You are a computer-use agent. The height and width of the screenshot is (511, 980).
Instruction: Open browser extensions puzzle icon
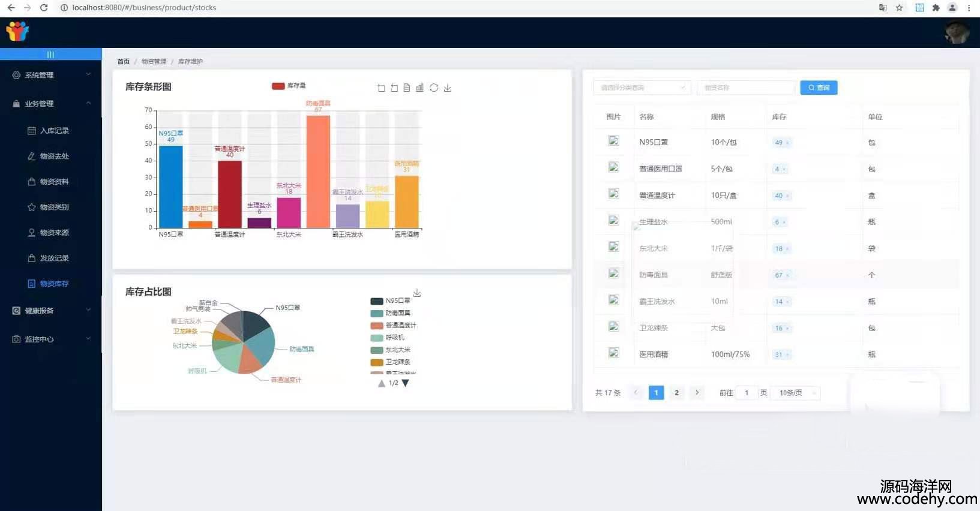[936, 8]
